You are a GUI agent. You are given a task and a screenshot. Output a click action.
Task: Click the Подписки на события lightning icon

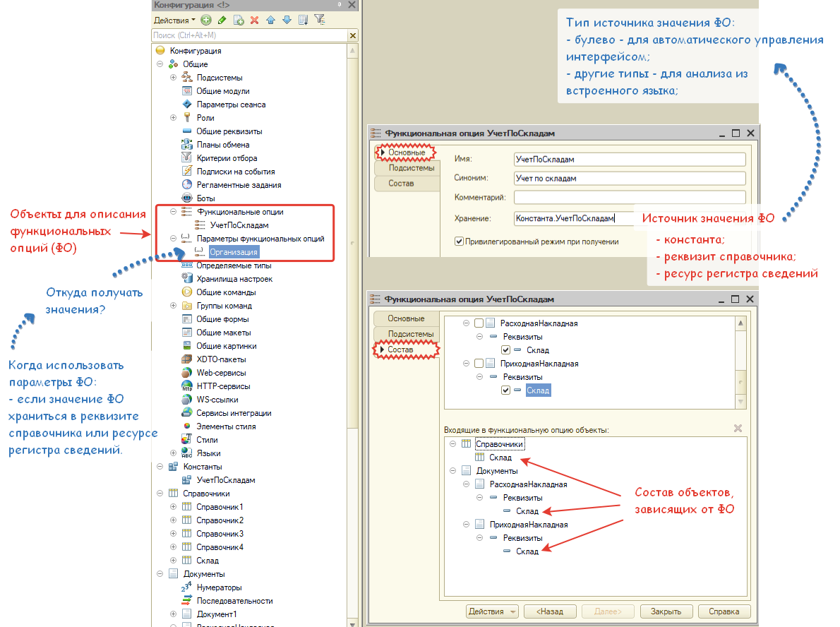point(187,171)
